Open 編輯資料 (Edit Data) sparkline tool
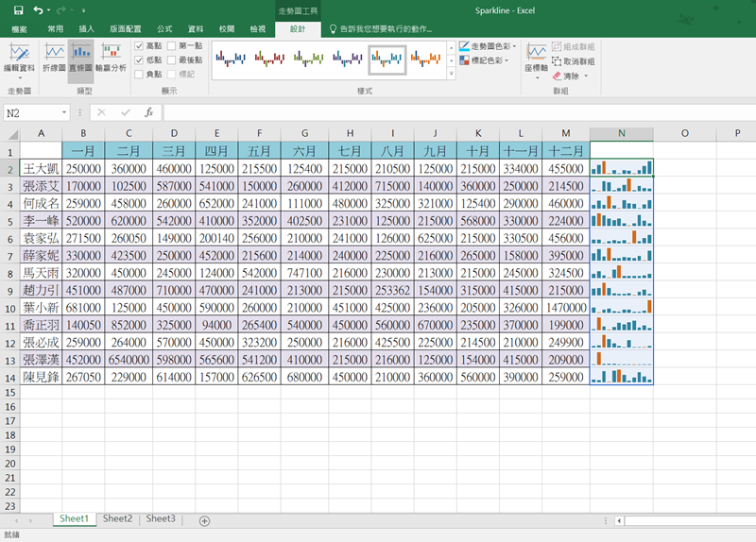The height and width of the screenshot is (542, 756). tap(19, 58)
